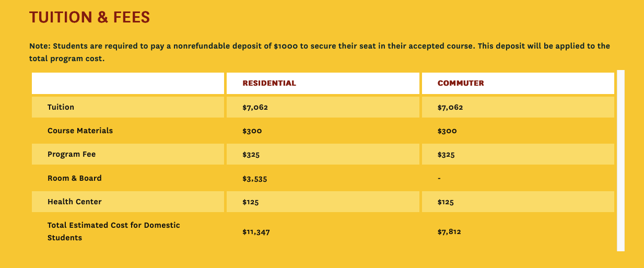This screenshot has height=268, width=644.
Task: Click the commuter total $7,812
Action: coord(449,232)
